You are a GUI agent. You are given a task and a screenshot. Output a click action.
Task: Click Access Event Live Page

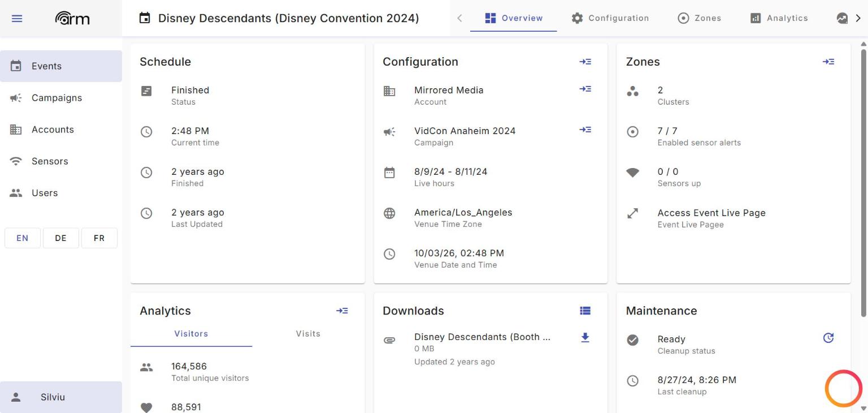[711, 213]
